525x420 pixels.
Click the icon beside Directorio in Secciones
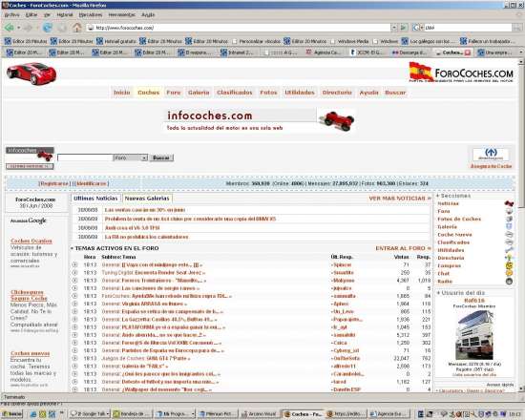point(509,258)
